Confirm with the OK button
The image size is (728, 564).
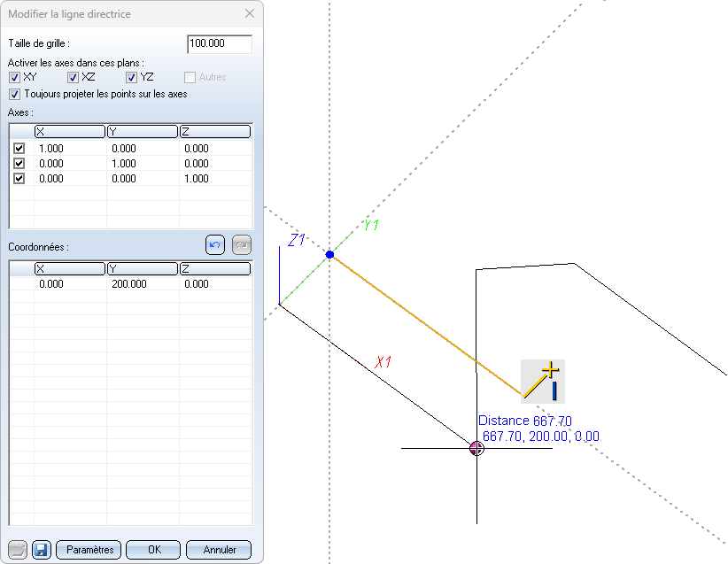153,550
